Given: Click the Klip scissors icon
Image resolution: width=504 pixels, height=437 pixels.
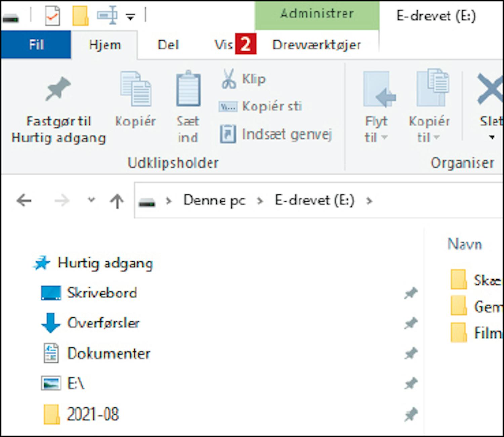Looking at the screenshot, I should coord(228,79).
